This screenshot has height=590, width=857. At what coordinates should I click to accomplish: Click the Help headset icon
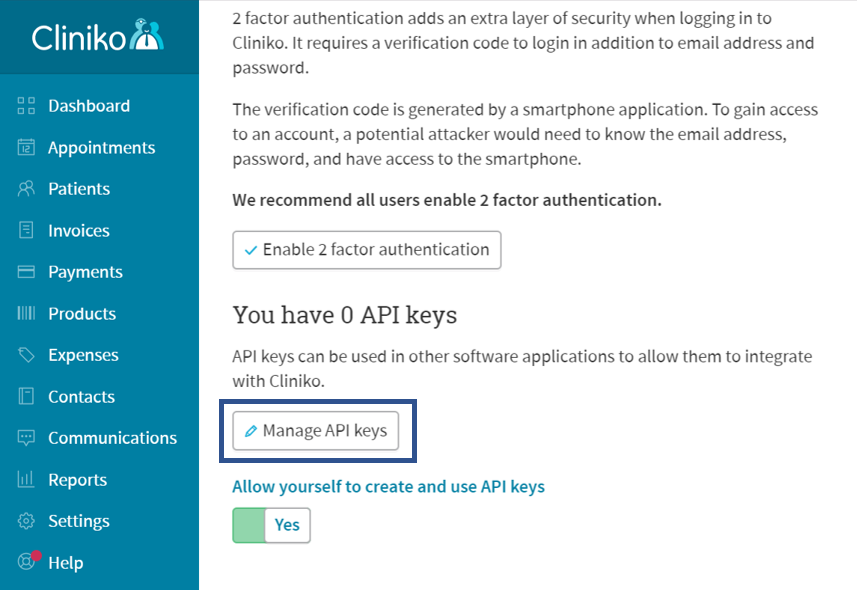point(27,562)
